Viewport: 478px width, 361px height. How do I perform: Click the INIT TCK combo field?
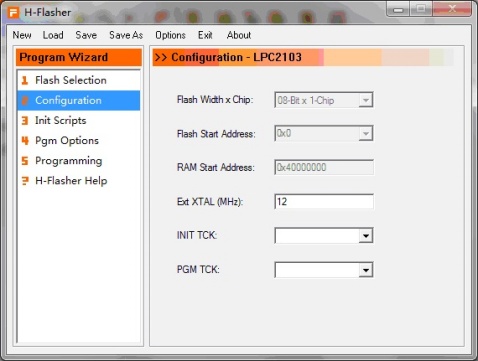tap(324, 236)
